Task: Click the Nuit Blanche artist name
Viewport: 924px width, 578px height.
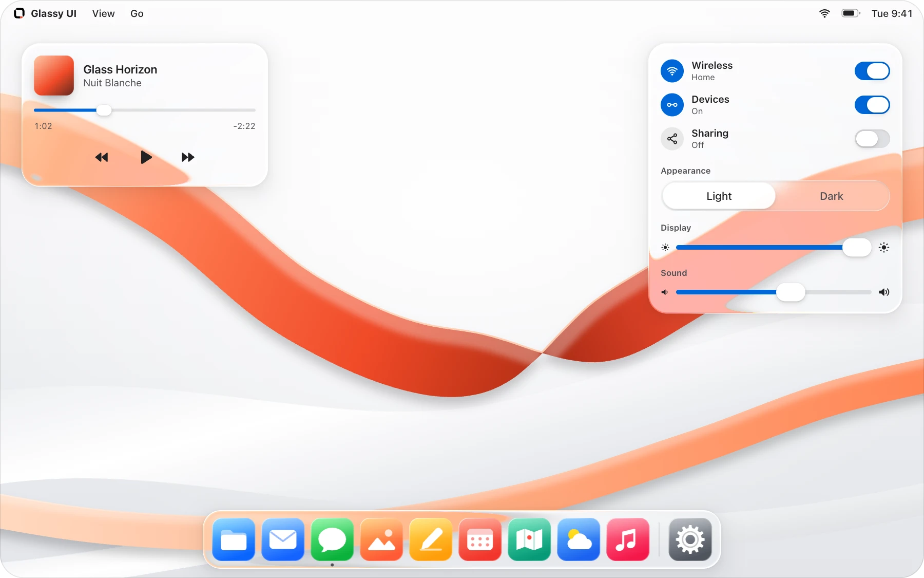Action: (112, 83)
